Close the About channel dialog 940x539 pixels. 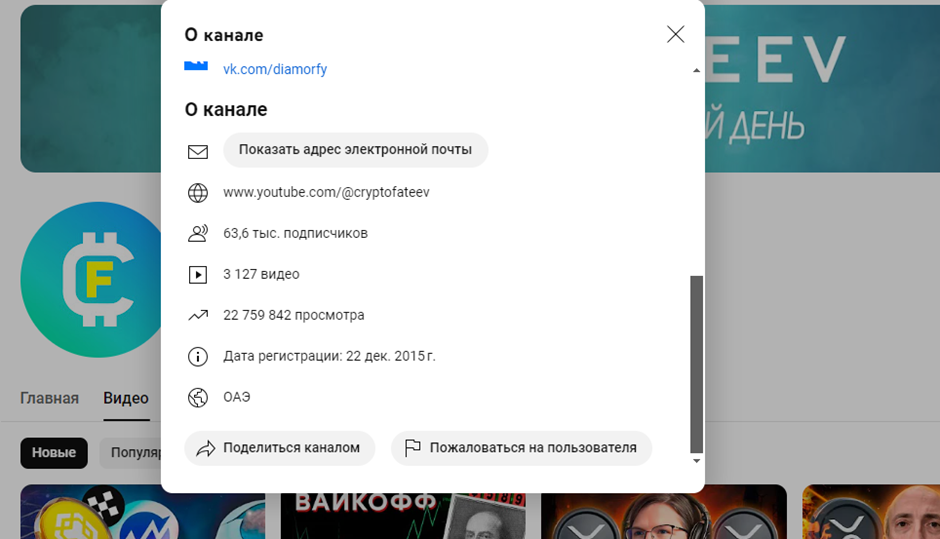(676, 34)
